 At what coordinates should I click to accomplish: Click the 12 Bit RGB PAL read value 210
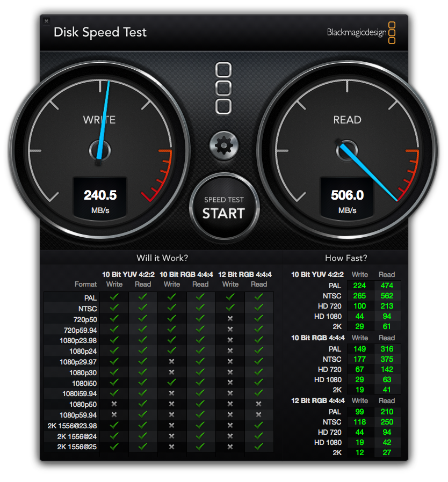pos(387,412)
